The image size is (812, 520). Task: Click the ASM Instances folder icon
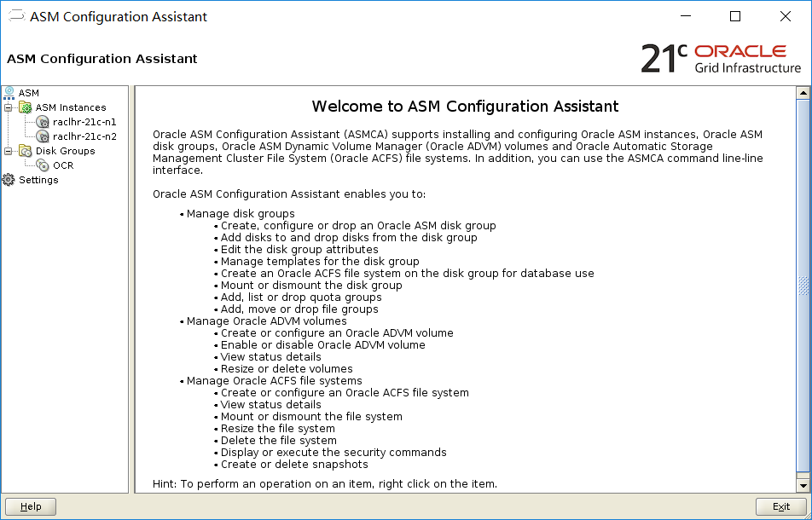point(26,107)
